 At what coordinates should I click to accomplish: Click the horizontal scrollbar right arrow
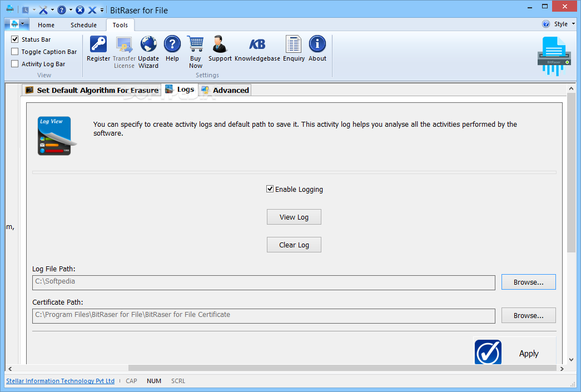(562, 369)
